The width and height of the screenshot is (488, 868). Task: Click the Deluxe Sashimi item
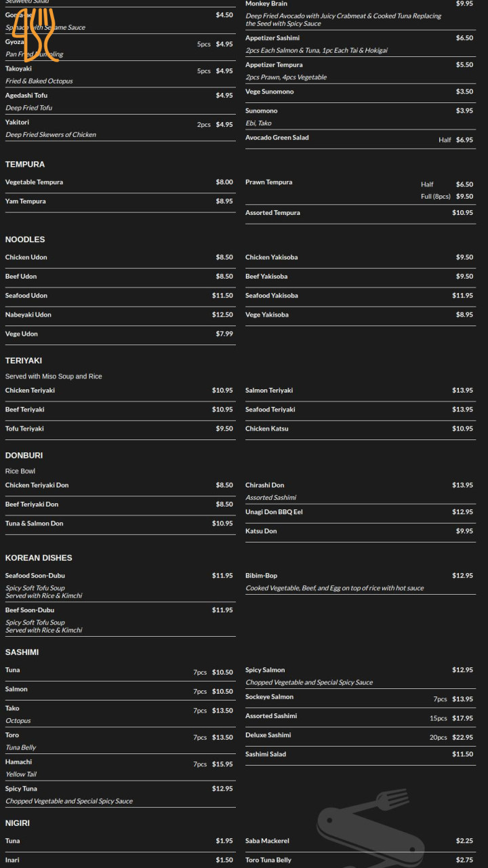tap(268, 735)
